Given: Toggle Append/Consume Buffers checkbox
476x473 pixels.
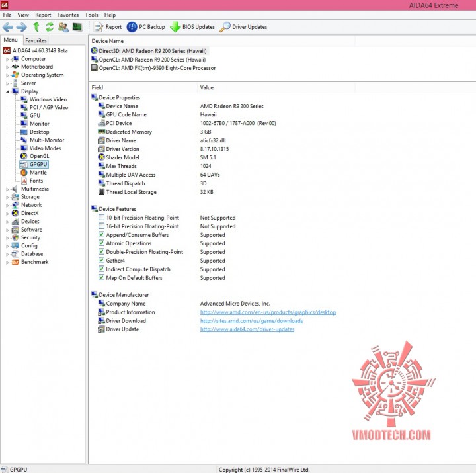Looking at the screenshot, I should (x=101, y=234).
